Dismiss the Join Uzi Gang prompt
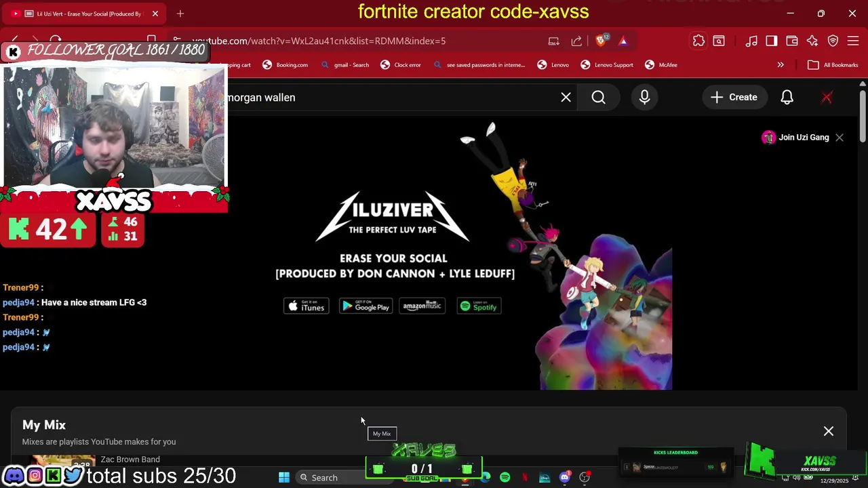Screen dimensions: 868x488 click(x=840, y=138)
